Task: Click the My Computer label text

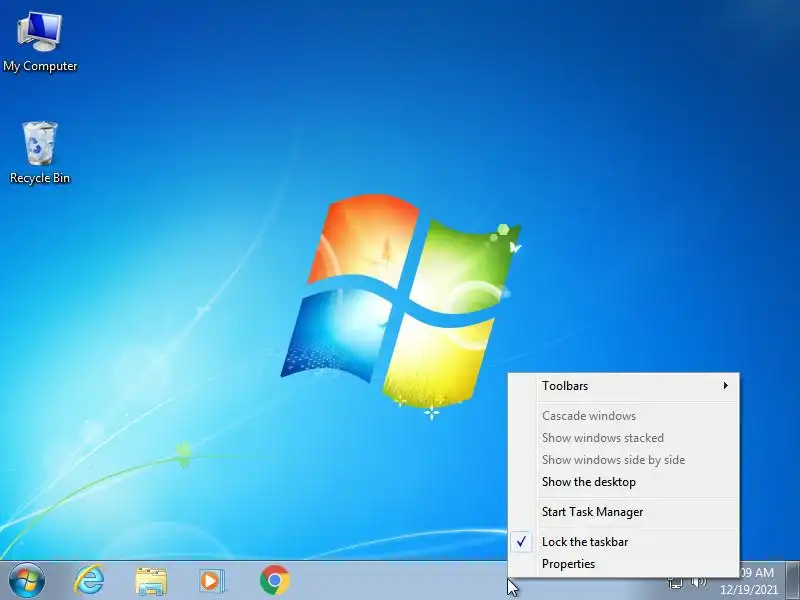Action: (x=40, y=66)
